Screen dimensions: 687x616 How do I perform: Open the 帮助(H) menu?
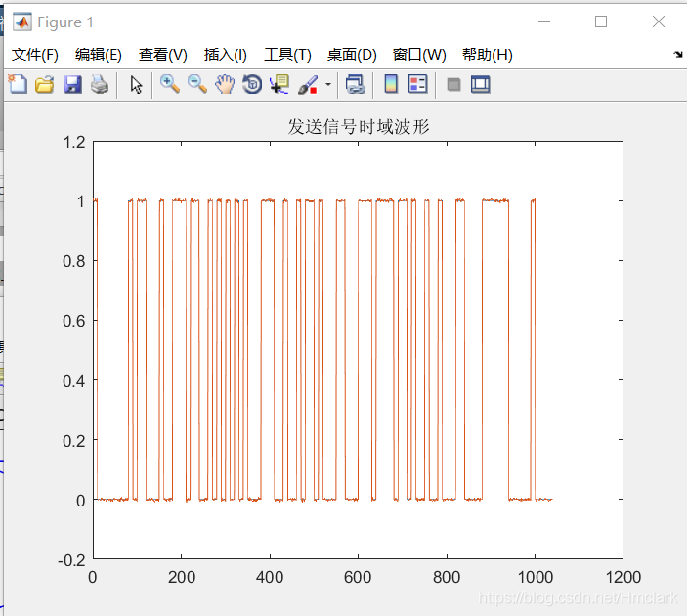click(488, 55)
